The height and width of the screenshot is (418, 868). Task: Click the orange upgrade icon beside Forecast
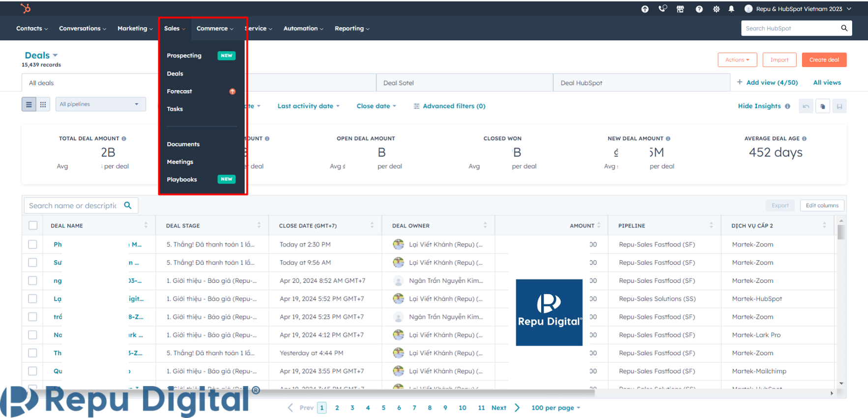pyautogui.click(x=232, y=91)
